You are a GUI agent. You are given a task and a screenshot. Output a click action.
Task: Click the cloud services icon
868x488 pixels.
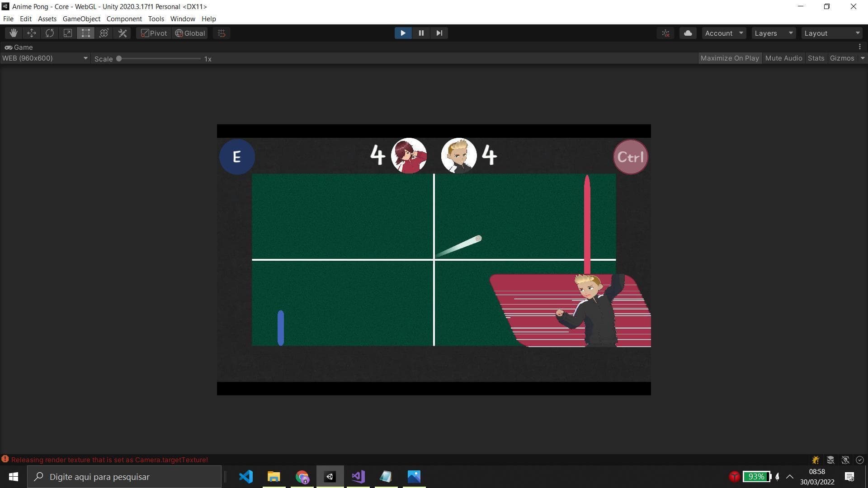click(x=688, y=33)
